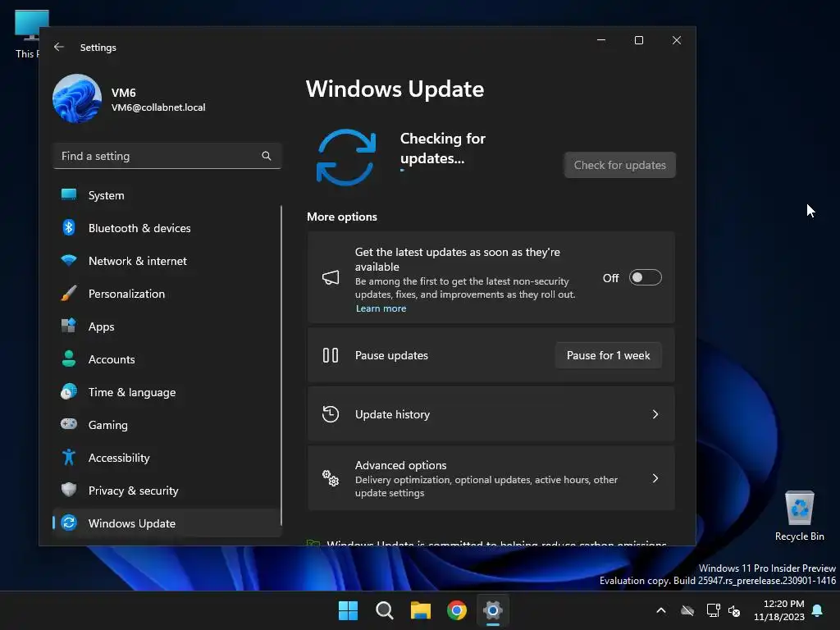840x630 pixels.
Task: Click the Network & internet wifi icon
Action: (69, 260)
